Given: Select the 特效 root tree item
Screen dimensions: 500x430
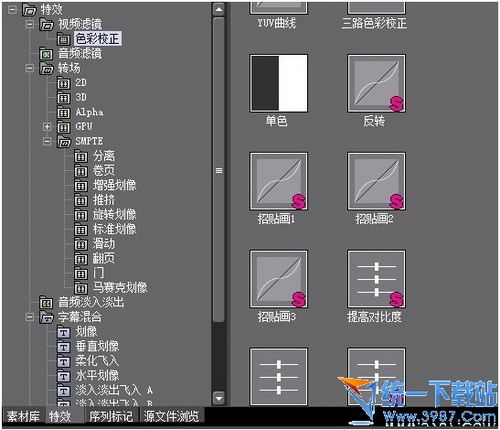Looking at the screenshot, I should point(52,9).
